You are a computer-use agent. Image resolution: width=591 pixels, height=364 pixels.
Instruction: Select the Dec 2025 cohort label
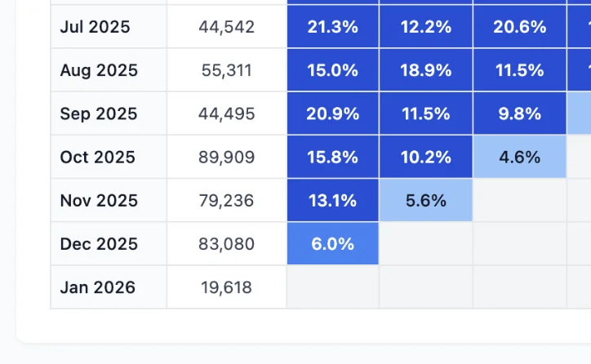(x=99, y=243)
